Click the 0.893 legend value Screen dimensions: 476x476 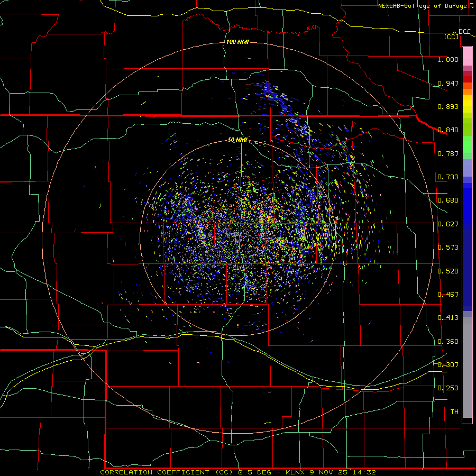[x=448, y=106]
